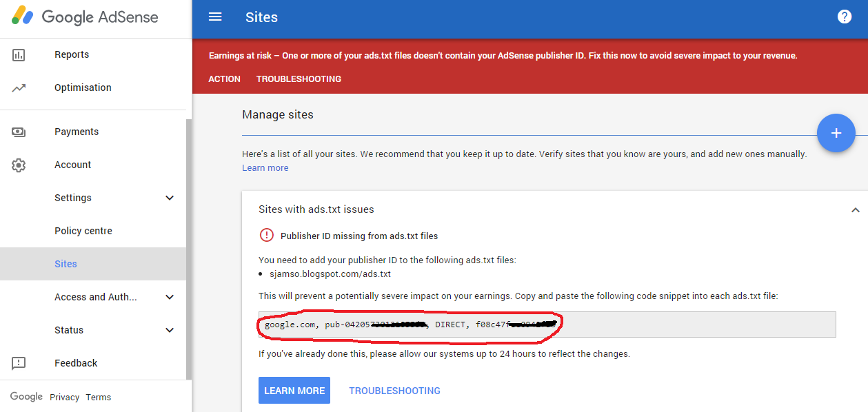Open the Privacy page link
The height and width of the screenshot is (412, 868).
pyautogui.click(x=64, y=397)
